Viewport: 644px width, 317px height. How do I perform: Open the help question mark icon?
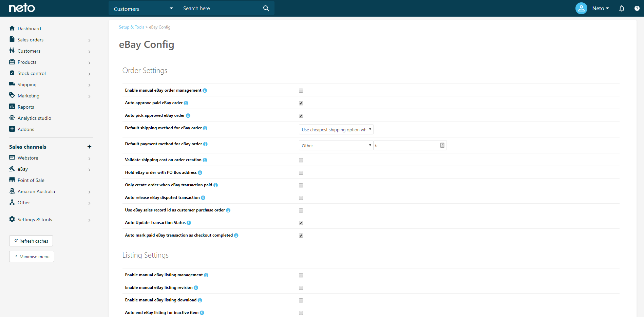click(x=637, y=8)
